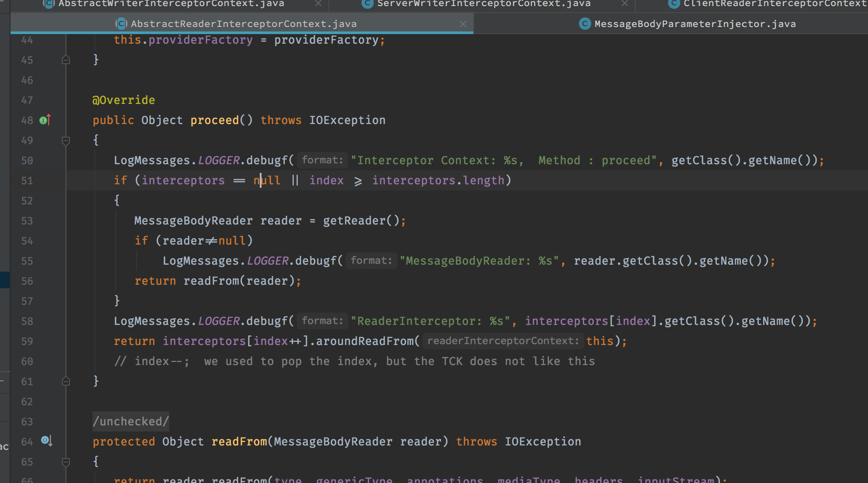This screenshot has width=868, height=483.
Task: Collapse the proceed() method at line 49
Action: tap(66, 141)
